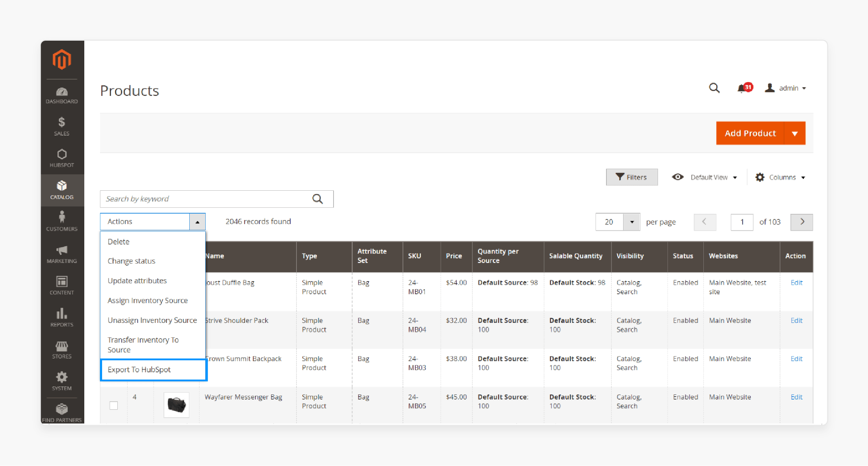
Task: Sort by the Price column header
Action: click(x=456, y=256)
